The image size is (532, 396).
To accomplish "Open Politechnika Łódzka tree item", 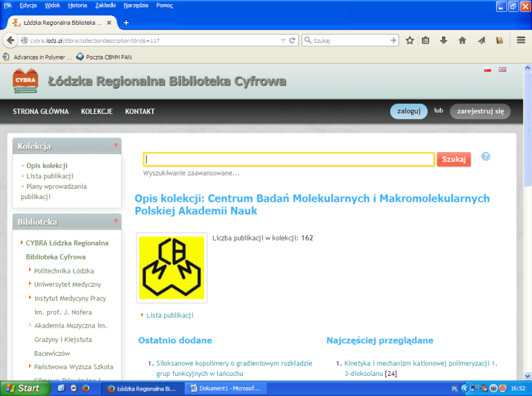I will (64, 271).
